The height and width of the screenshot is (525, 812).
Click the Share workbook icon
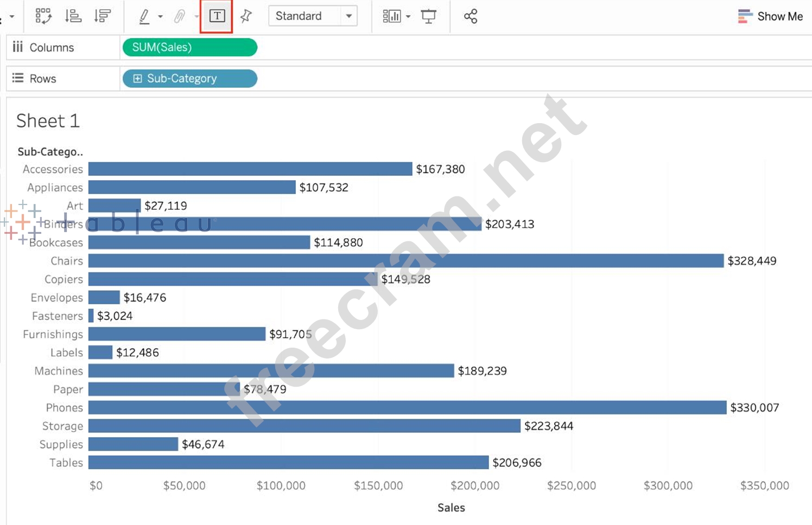pos(471,16)
